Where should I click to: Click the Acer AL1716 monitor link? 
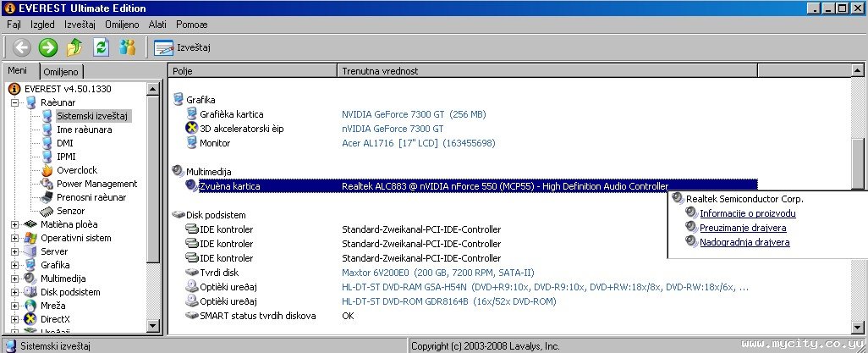[x=419, y=143]
